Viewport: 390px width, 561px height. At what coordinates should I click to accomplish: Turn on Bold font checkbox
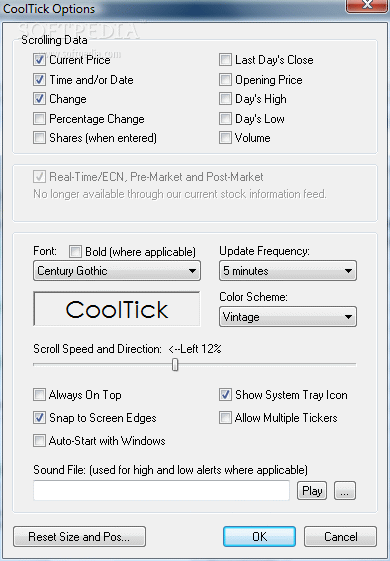coord(75,252)
